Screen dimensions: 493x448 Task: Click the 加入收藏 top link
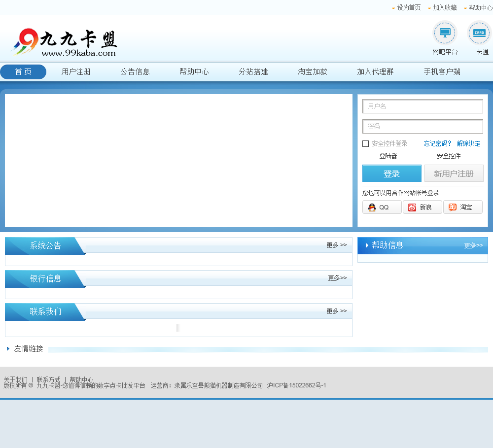pos(445,7)
